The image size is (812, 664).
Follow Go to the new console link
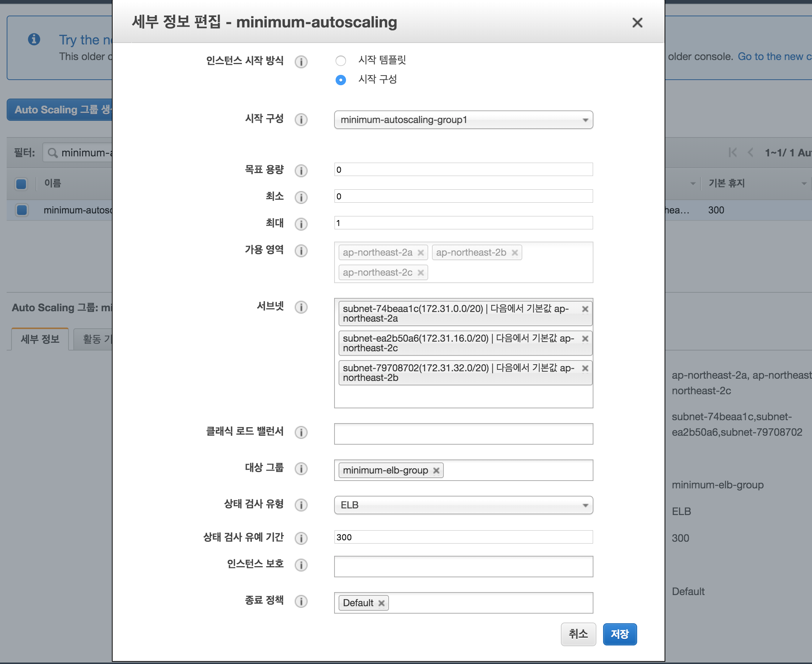(775, 57)
